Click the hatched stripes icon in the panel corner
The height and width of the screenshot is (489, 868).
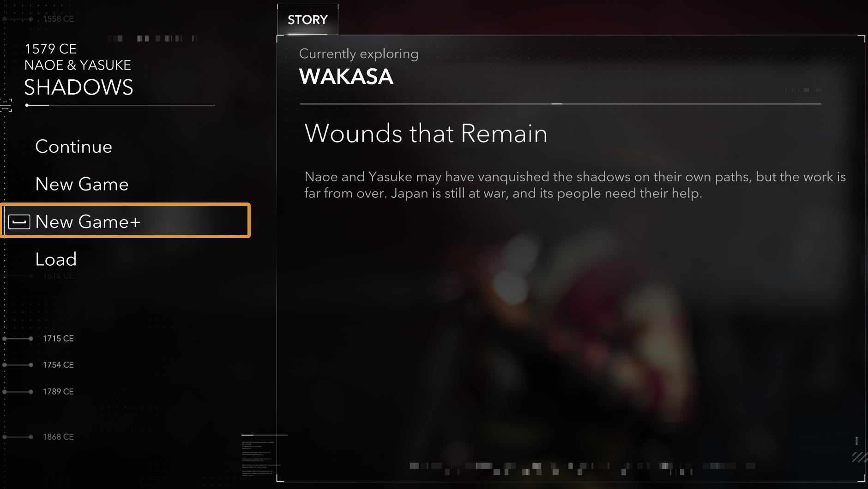pos(859,457)
